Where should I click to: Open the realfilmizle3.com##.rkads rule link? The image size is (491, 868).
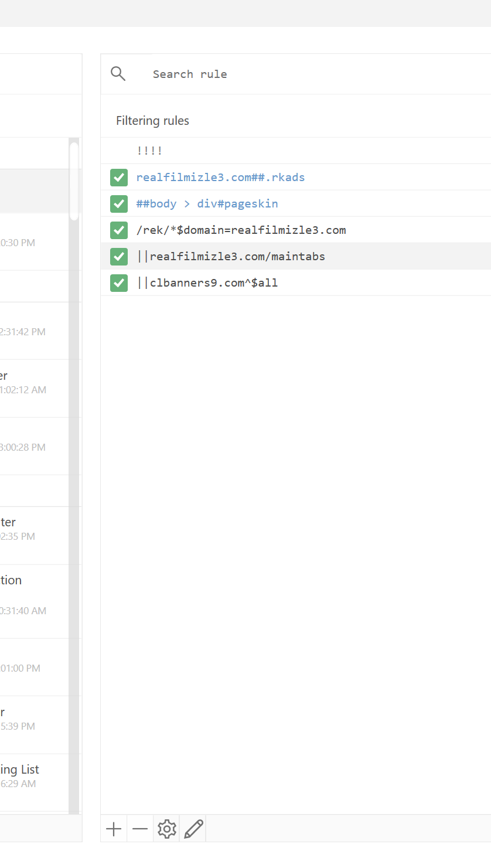coord(220,177)
